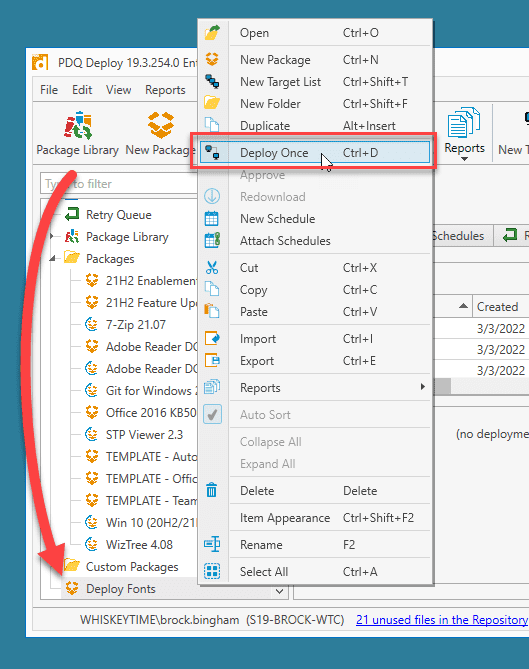Image resolution: width=529 pixels, height=669 pixels.
Task: Select the Custom Packages folder
Action: [132, 567]
